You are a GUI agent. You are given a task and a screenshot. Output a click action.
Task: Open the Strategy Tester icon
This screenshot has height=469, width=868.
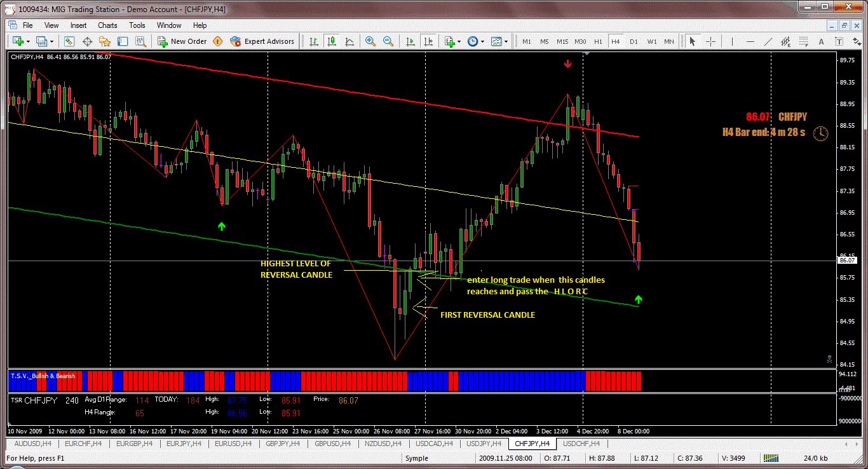point(142,41)
